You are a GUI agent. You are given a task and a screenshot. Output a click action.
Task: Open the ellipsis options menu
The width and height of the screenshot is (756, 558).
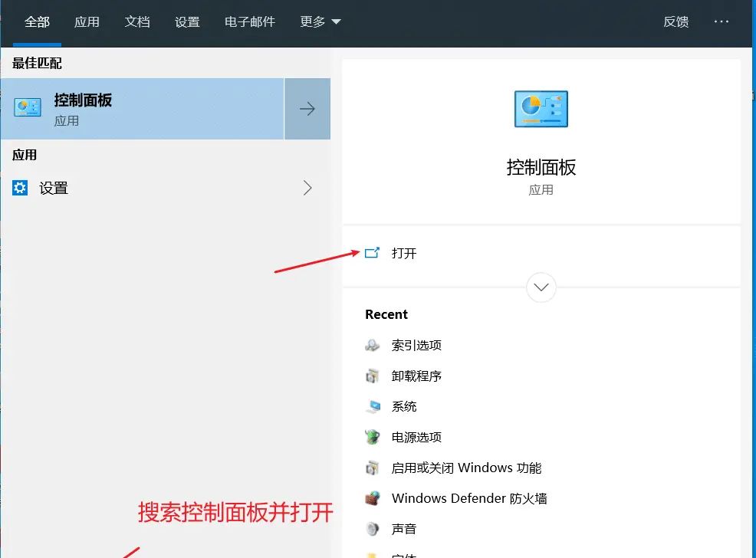point(721,21)
